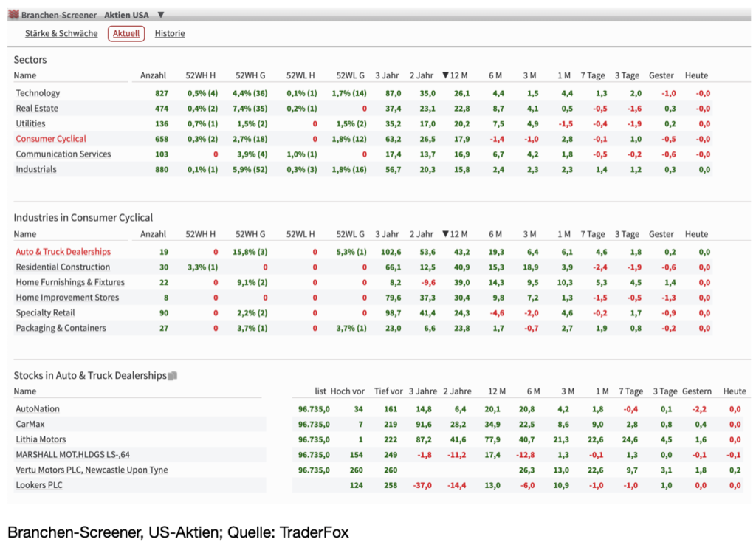Select the Lithia Motors stock
Screen dimensions: 756x545
[x=41, y=439]
